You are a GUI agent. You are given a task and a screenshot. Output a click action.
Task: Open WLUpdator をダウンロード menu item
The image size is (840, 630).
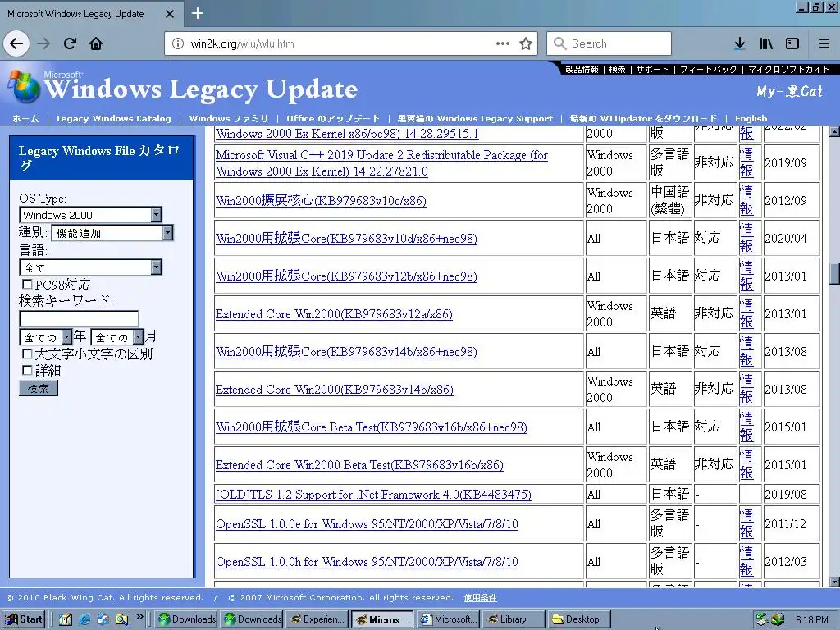point(643,118)
